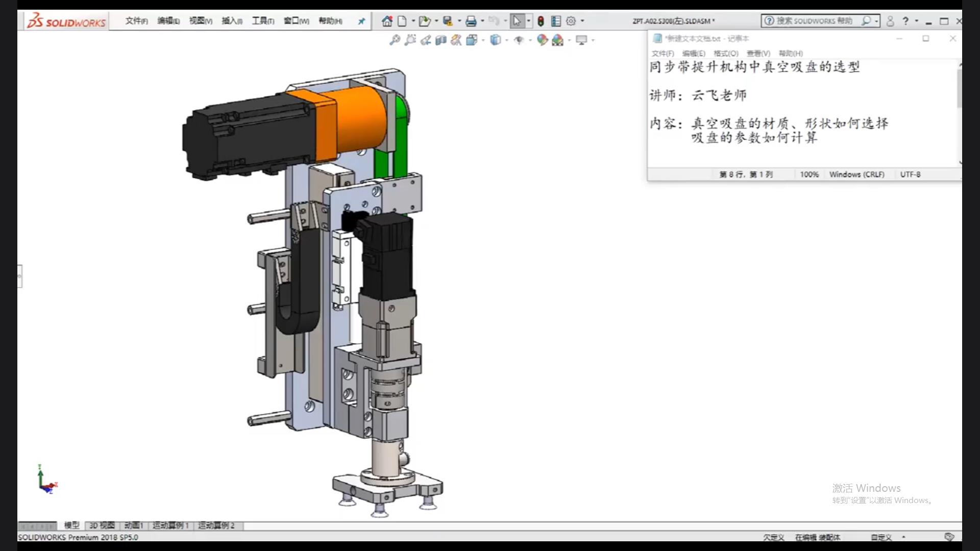980x551 pixels.
Task: Open Notepad 文件(F) menu
Action: pos(663,54)
